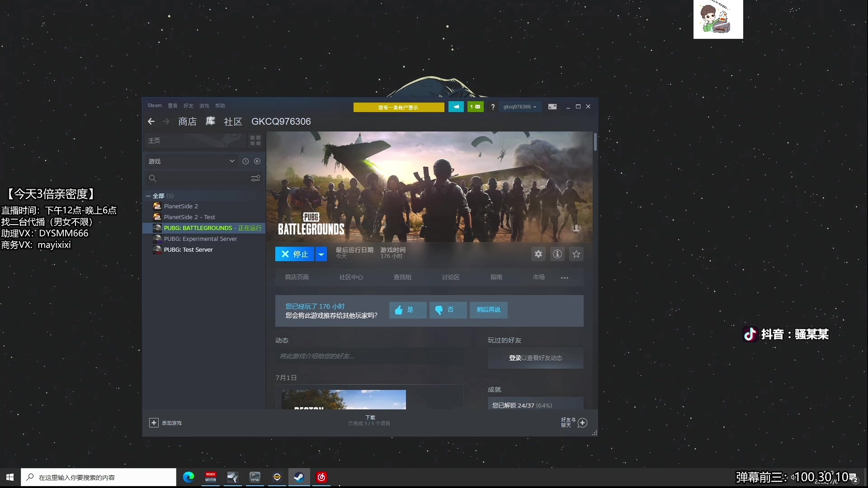The image size is (868, 488).
Task: Select the 市场 tab in PUBG page
Action: tap(538, 277)
